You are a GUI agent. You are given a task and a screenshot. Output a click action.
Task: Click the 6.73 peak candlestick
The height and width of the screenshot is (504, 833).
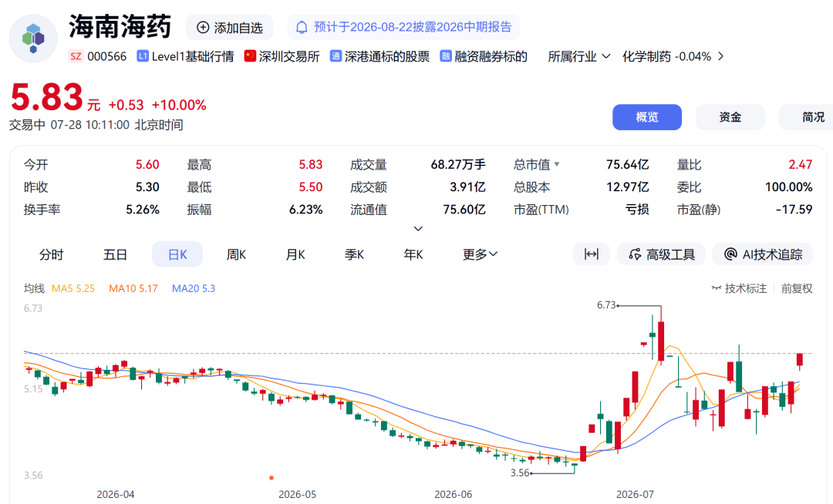661,341
